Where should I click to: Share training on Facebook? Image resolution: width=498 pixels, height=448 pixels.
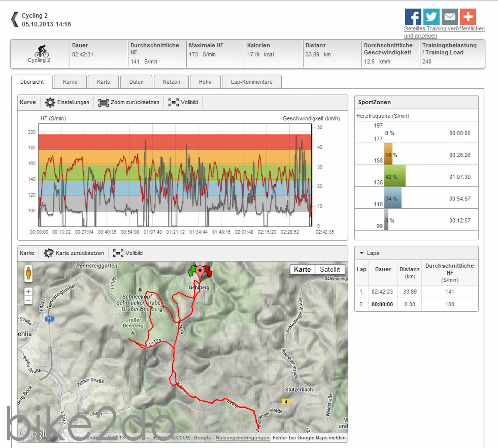pos(413,17)
